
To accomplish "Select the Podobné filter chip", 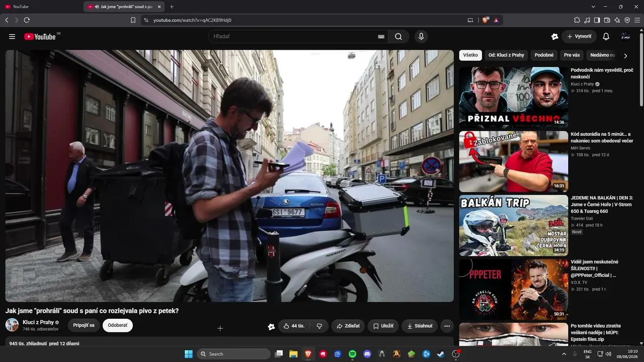I will 544,55.
